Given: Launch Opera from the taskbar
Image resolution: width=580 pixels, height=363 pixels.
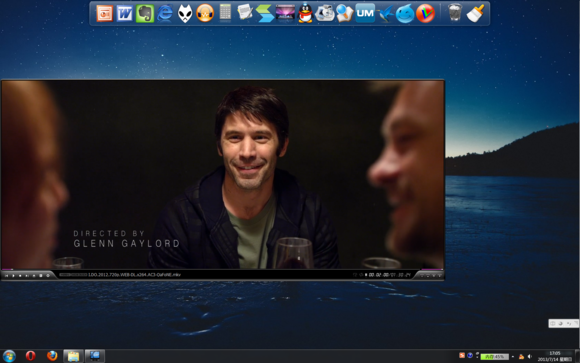Looking at the screenshot, I should tap(31, 356).
